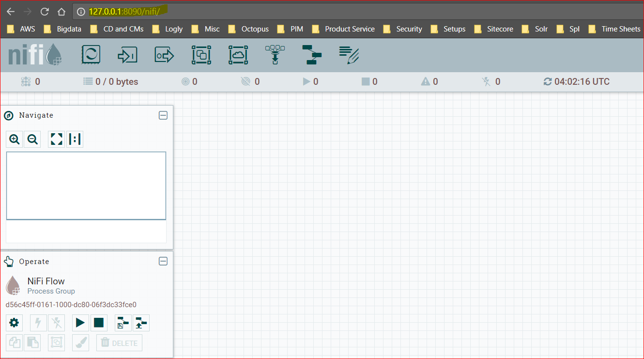Select the Label toolbar icon
Image resolution: width=644 pixels, height=359 pixels.
(349, 55)
